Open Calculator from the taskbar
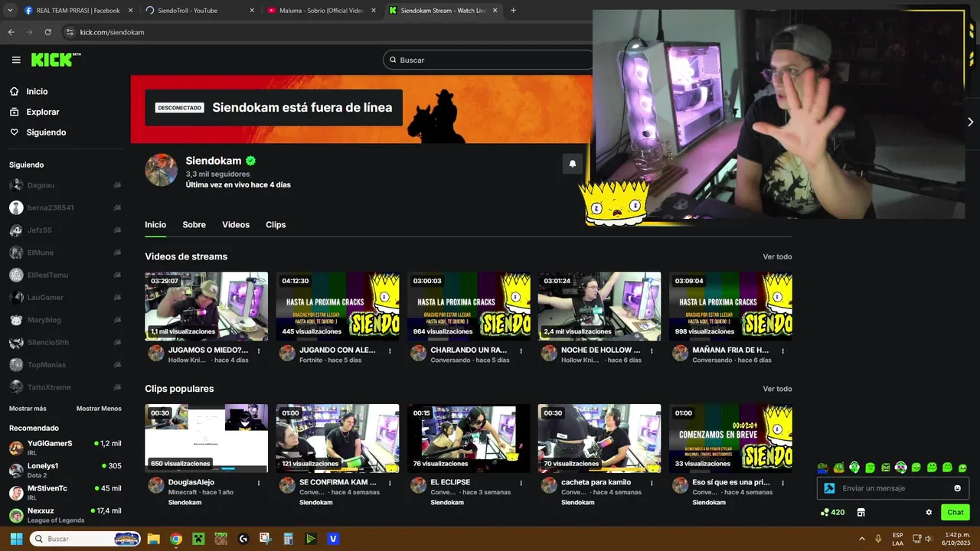The height and width of the screenshot is (551, 980). click(288, 539)
